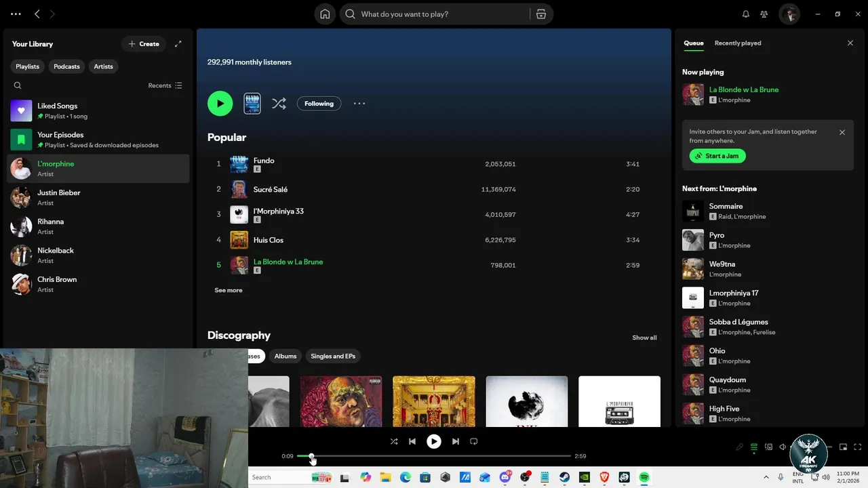The height and width of the screenshot is (488, 868).
Task: Open Your Episodes
Action: [x=98, y=140]
